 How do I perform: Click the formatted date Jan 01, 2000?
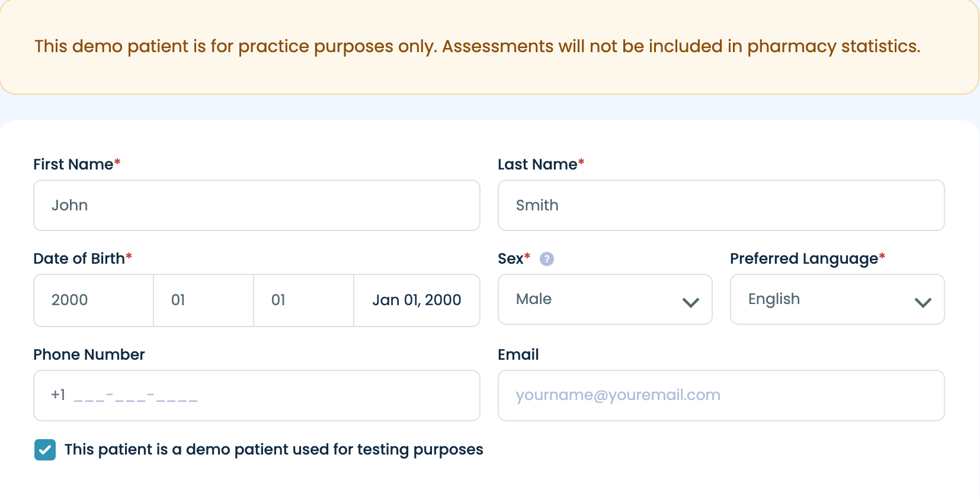417,300
